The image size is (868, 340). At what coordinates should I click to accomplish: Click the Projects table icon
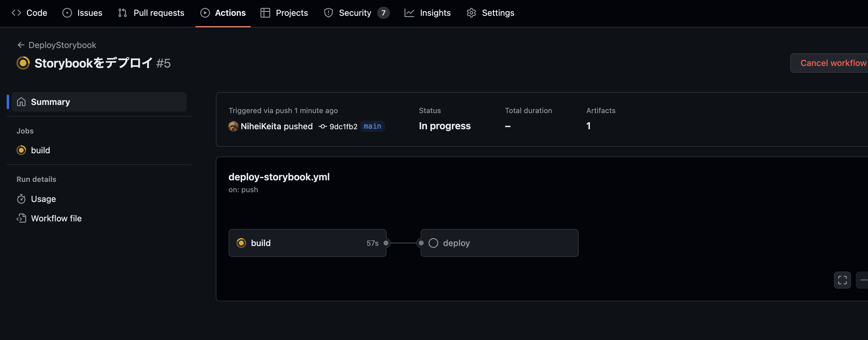265,13
